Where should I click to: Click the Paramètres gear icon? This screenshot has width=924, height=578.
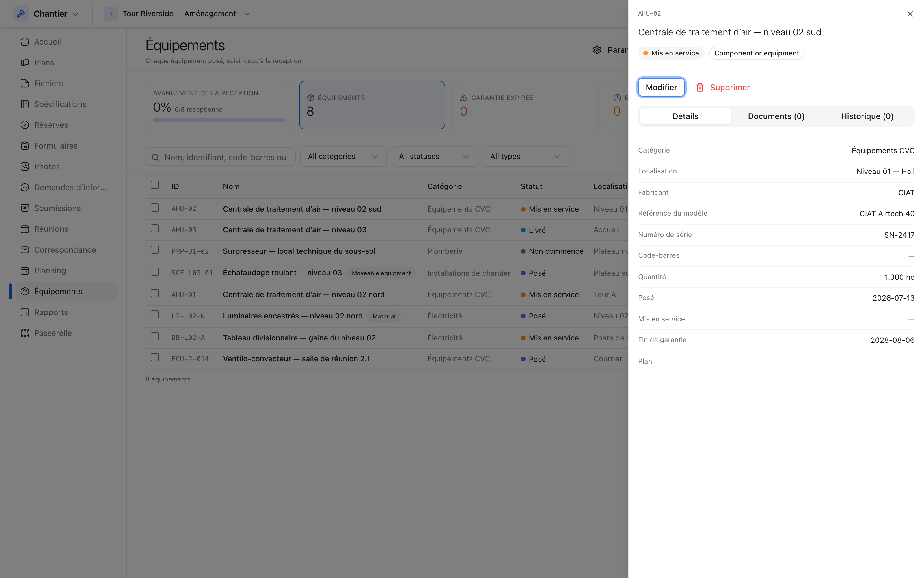[597, 50]
